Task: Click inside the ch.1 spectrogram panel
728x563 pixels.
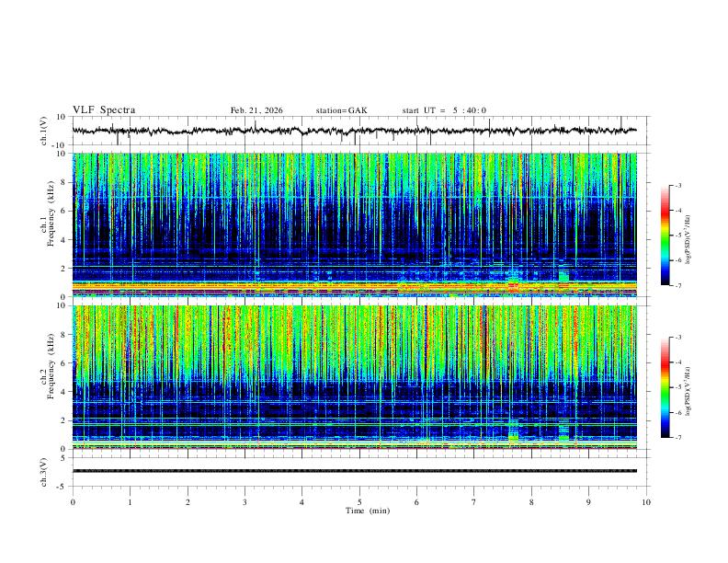Action: click(x=354, y=224)
